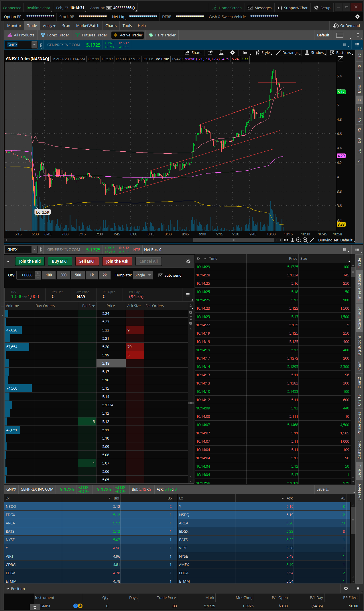
Task: Click the price ladder zoom out icon
Action: click(x=191, y=323)
